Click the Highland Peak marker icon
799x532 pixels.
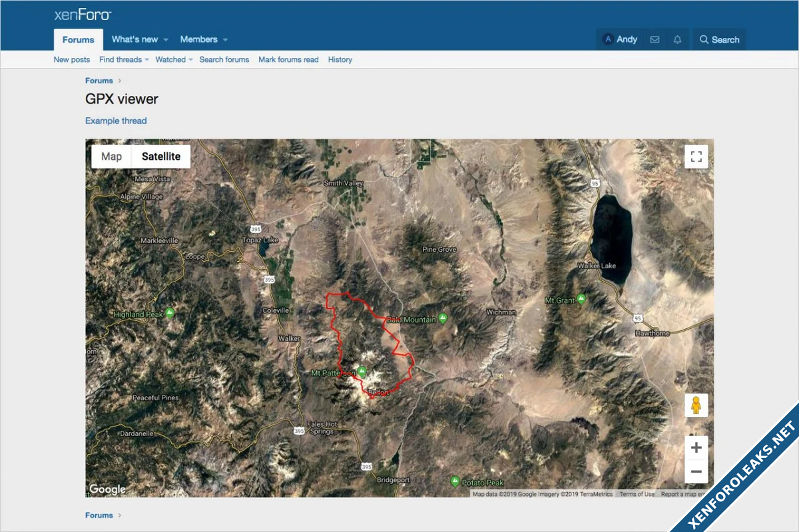click(170, 313)
